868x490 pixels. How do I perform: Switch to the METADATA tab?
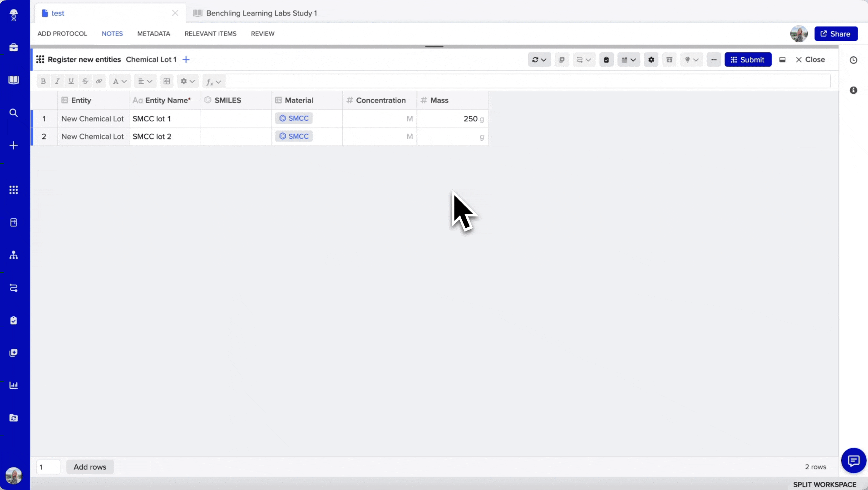pos(153,33)
